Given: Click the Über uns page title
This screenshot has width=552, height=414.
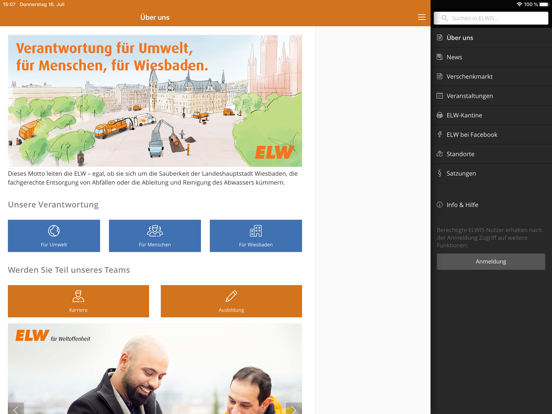Looking at the screenshot, I should pyautogui.click(x=155, y=17).
